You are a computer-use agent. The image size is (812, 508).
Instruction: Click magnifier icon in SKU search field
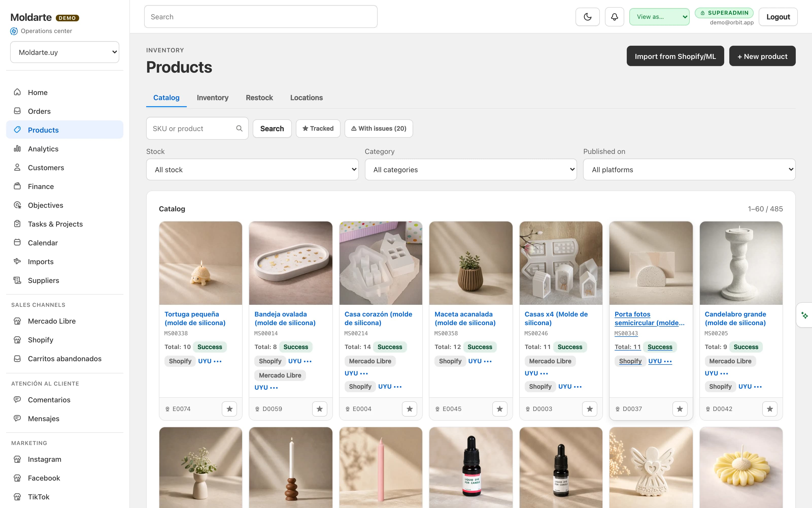[239, 128]
